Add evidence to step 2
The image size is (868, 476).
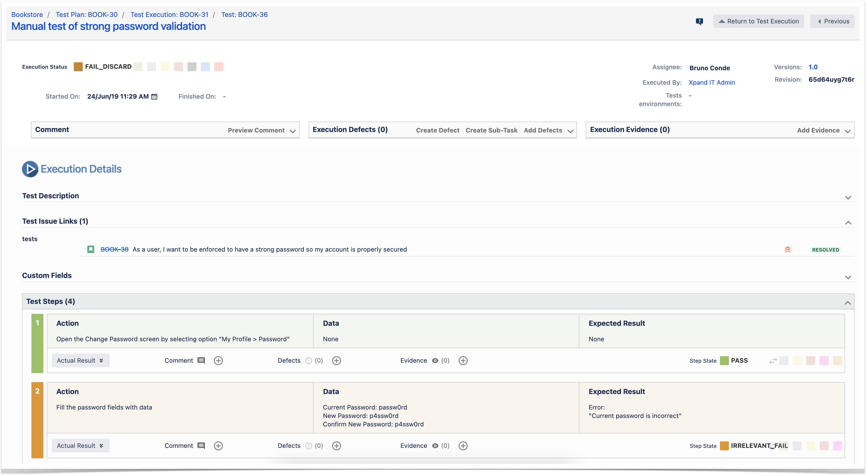tap(463, 446)
